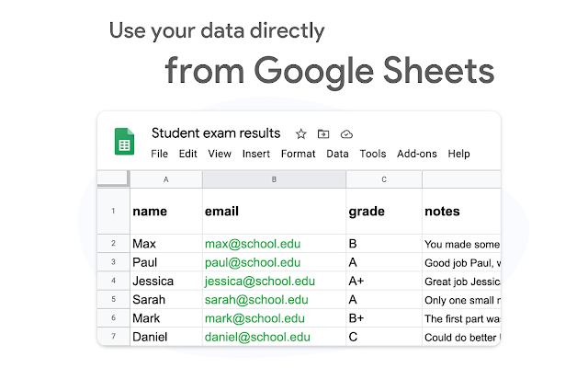Select row 5 header

click(x=113, y=300)
